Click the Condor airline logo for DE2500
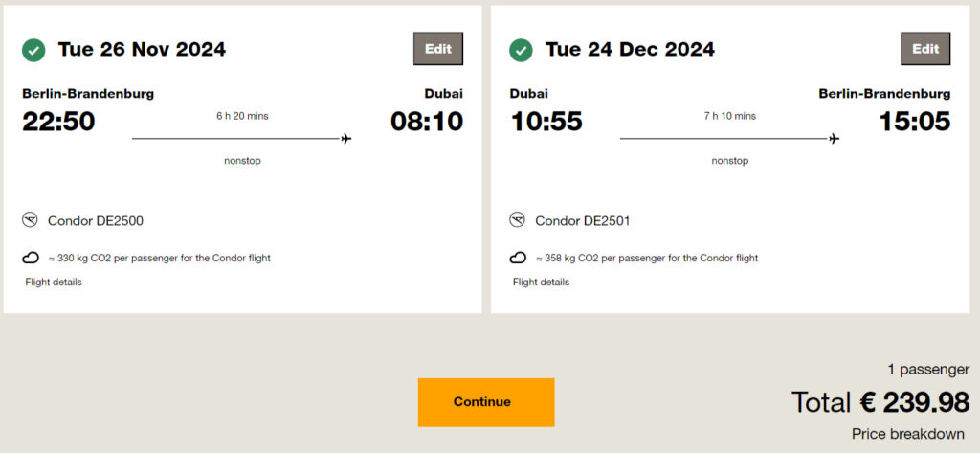The height and width of the screenshot is (453, 980). pyautogui.click(x=31, y=220)
